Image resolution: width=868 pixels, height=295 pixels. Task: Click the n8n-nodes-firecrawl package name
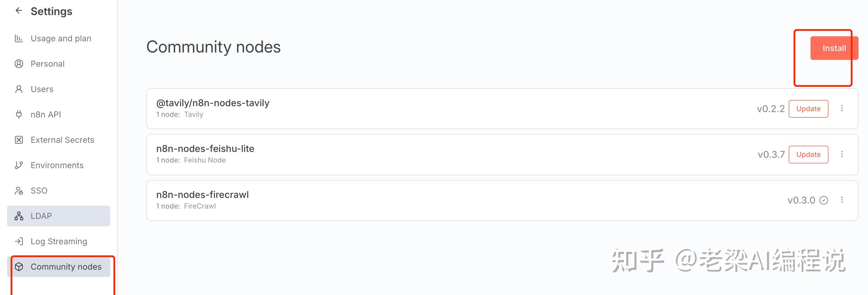click(x=202, y=195)
